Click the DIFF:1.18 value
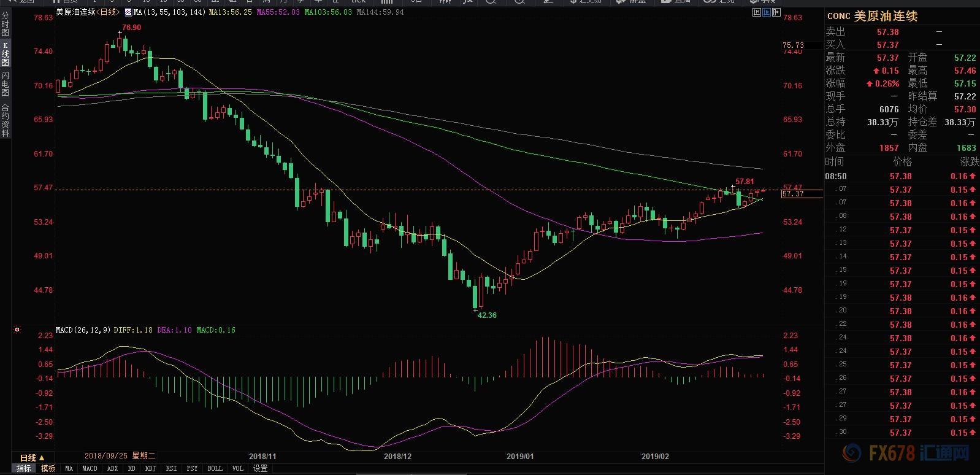Image resolution: width=980 pixels, height=475 pixels. pos(133,330)
